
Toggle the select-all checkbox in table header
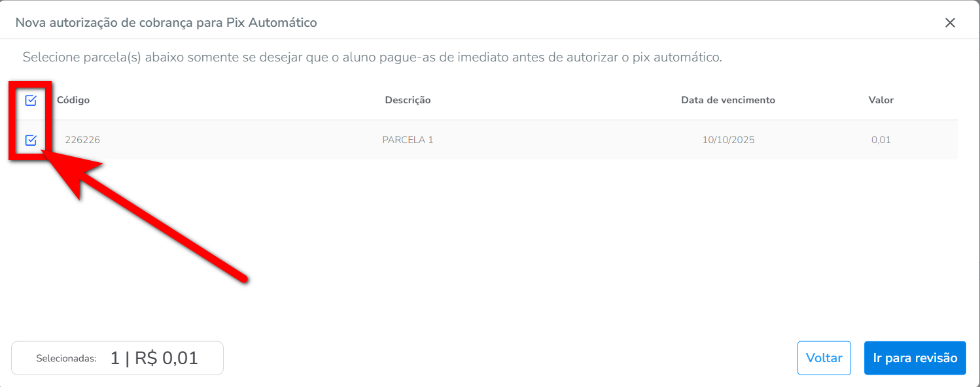(31, 100)
